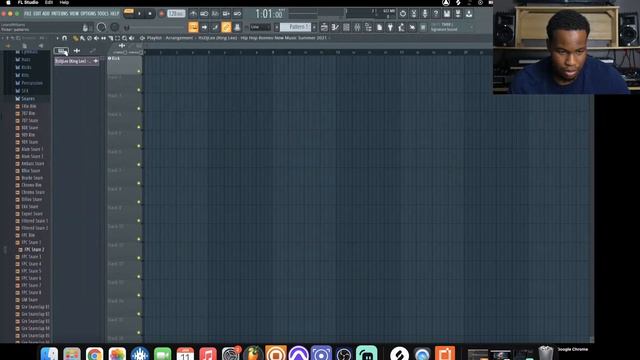Select the playlist Draw pencil tool
This screenshot has width=640, height=360.
pyautogui.click(x=76, y=38)
